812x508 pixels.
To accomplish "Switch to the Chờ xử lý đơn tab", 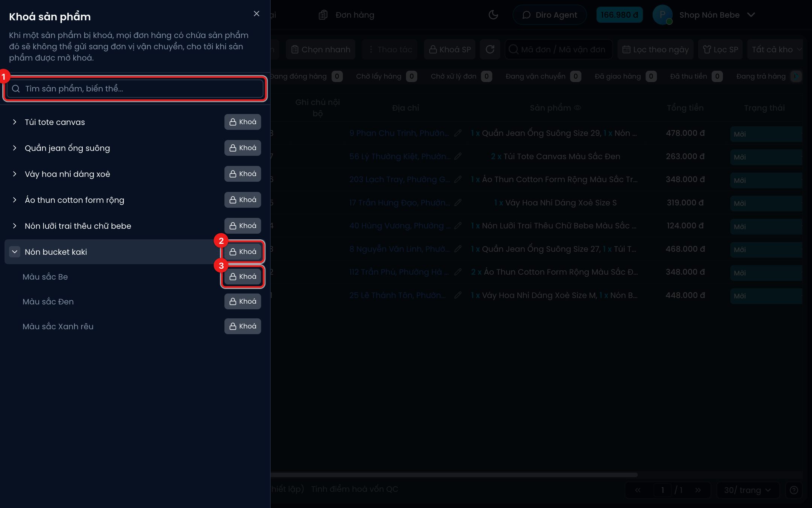I will 461,76.
